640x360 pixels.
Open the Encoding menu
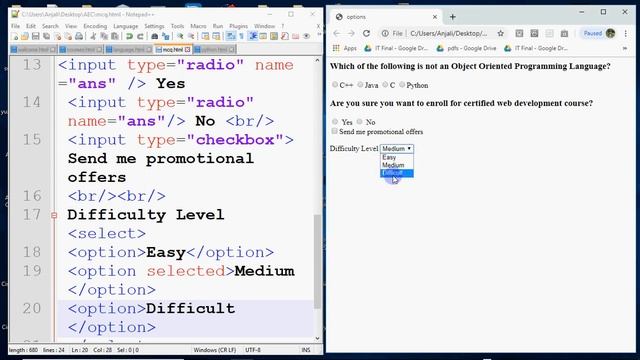pyautogui.click(x=95, y=26)
